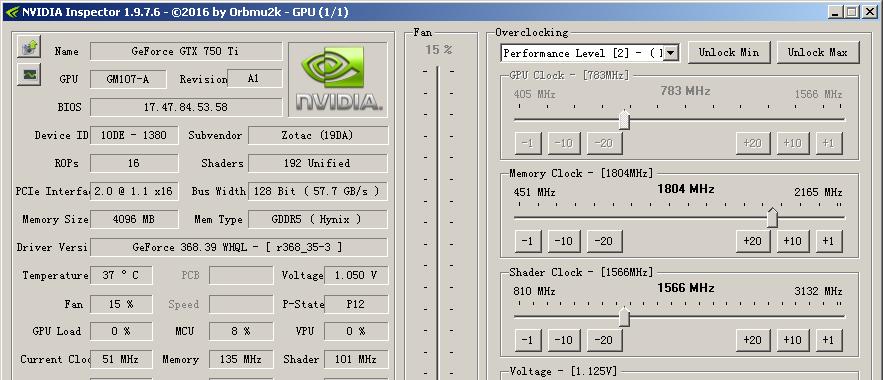Click the GPU Clock -1 button

tap(528, 143)
